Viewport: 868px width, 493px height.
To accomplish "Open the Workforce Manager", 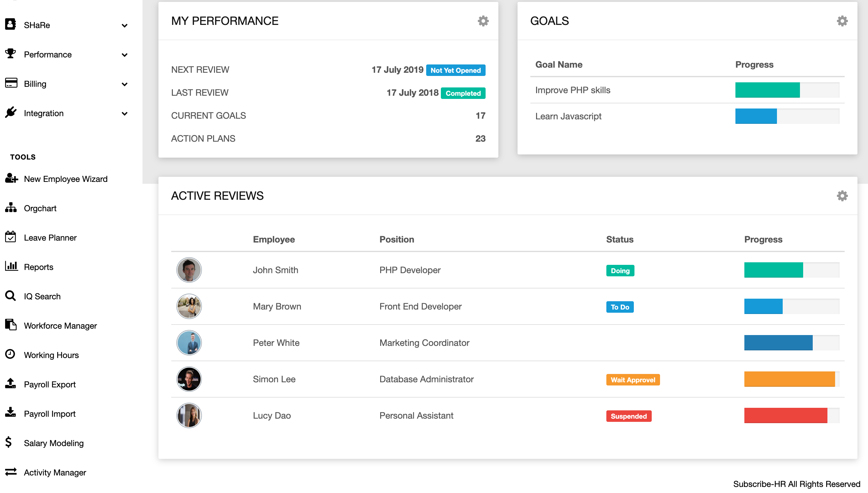I will point(60,325).
